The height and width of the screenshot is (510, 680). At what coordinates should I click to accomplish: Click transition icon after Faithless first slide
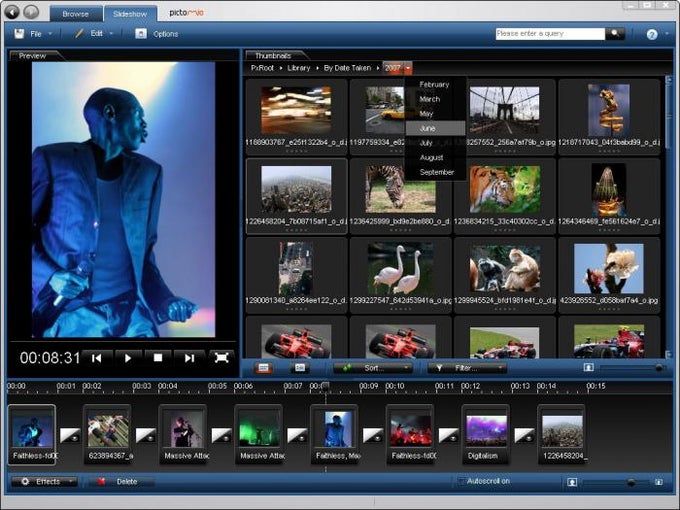point(69,434)
